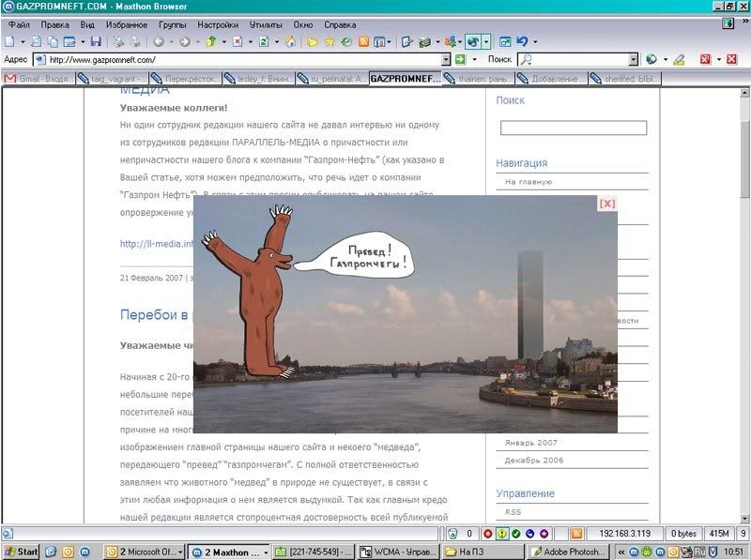Image resolution: width=751 pixels, height=560 pixels.
Task: Open the Настройки menu
Action: pyautogui.click(x=218, y=24)
